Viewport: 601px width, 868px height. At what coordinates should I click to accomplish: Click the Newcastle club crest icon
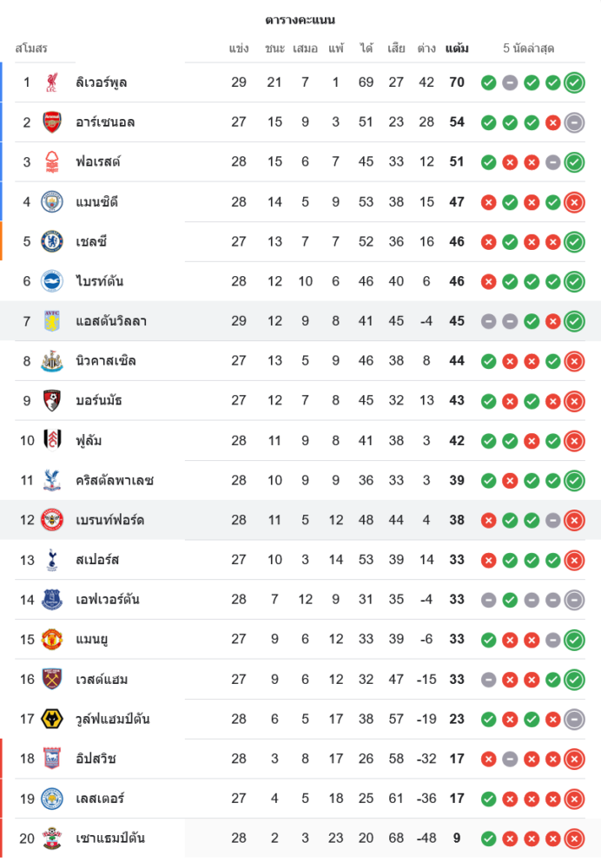coord(52,361)
